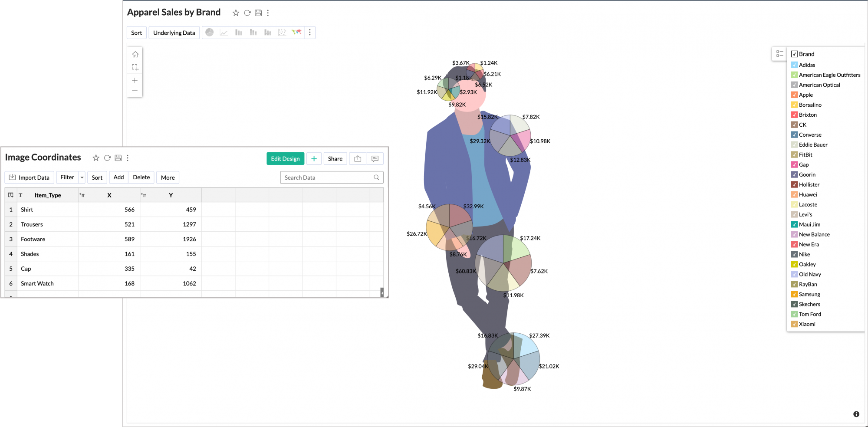Screen dimensions: 868x427
Task: Choose the line chart type icon
Action: (x=224, y=33)
